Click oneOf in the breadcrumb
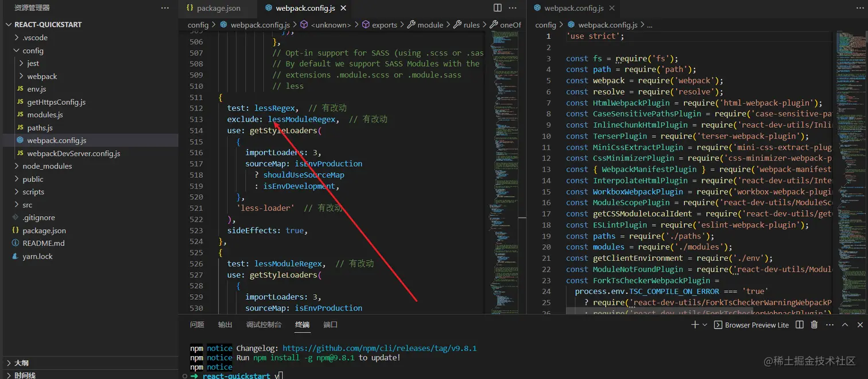This screenshot has height=379, width=868. 510,25
